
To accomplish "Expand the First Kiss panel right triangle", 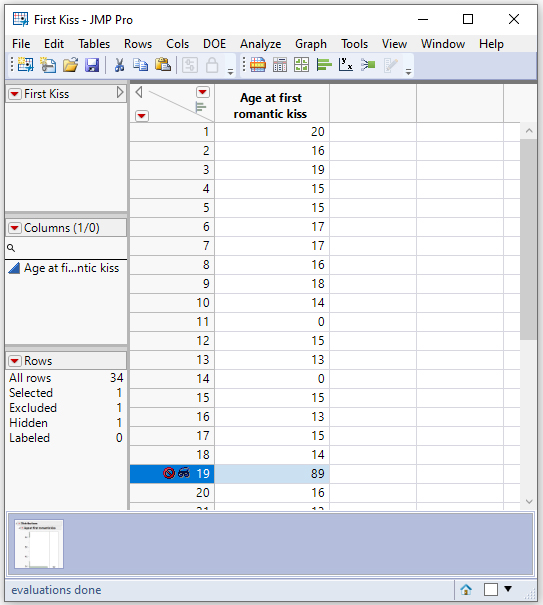I will pyautogui.click(x=120, y=92).
